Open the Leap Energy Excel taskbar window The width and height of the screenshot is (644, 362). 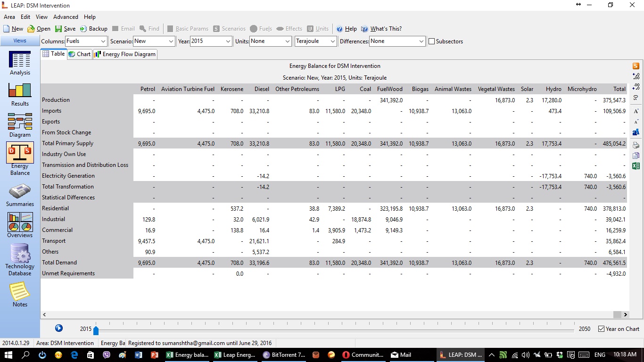[235, 355]
